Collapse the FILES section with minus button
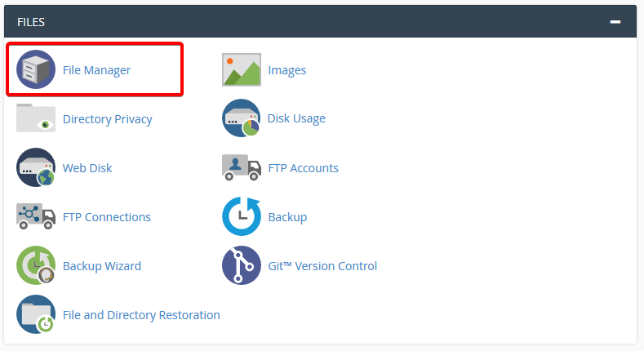 pos(615,22)
